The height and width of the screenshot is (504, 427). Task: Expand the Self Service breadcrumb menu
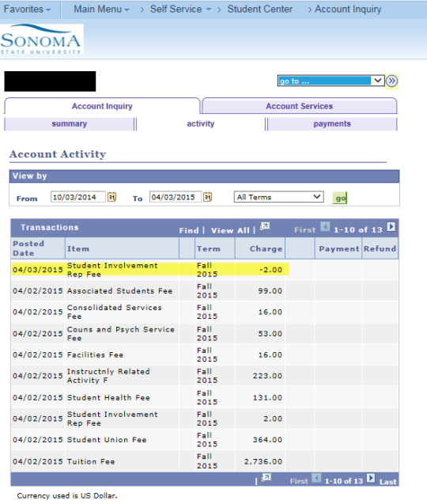pos(180,9)
